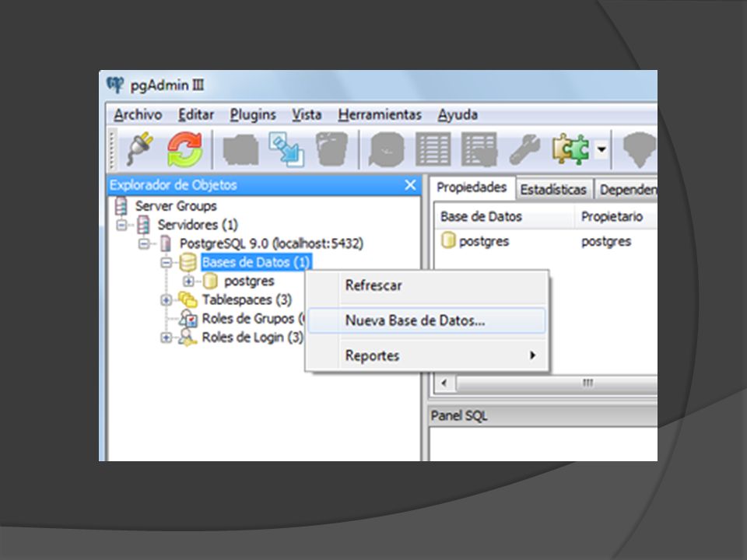Click the Panel SQL header
The height and width of the screenshot is (560, 747).
click(x=543, y=415)
